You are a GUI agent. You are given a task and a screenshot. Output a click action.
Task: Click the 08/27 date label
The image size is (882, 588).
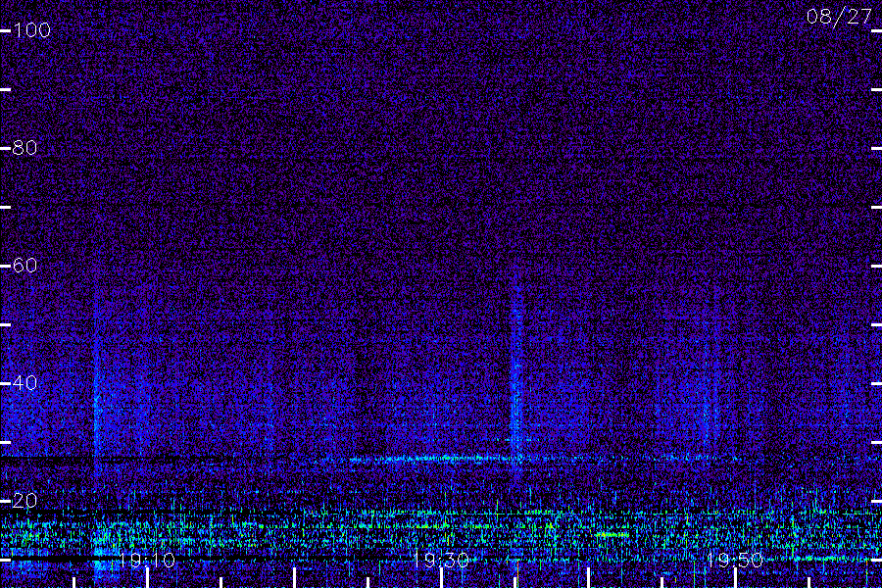coord(839,17)
